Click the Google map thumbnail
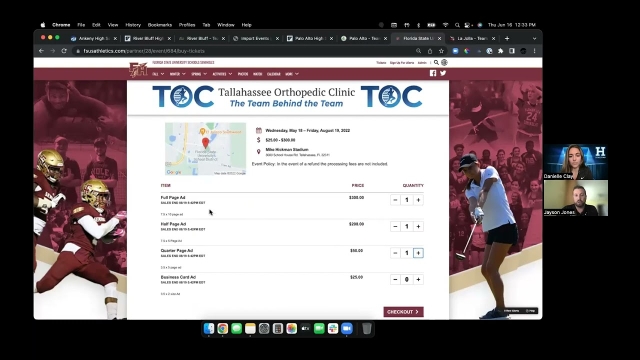Viewport: 640px width, 360px height. coord(205,149)
